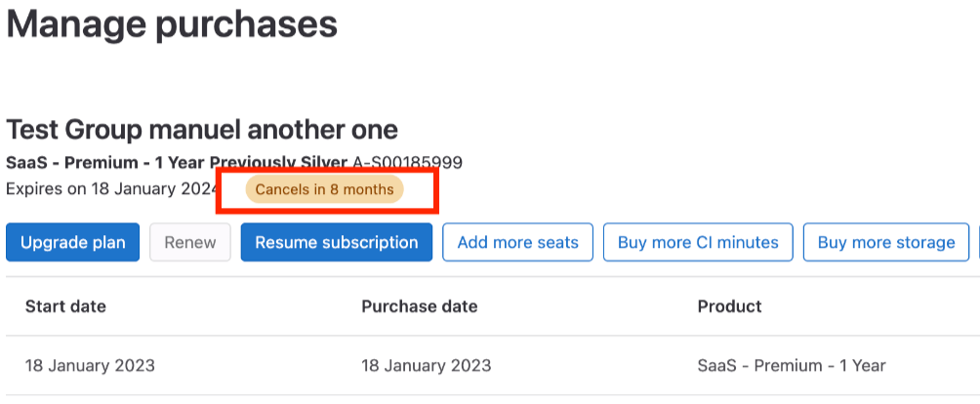This screenshot has width=980, height=404.
Task: Click the Product column header
Action: (x=730, y=306)
